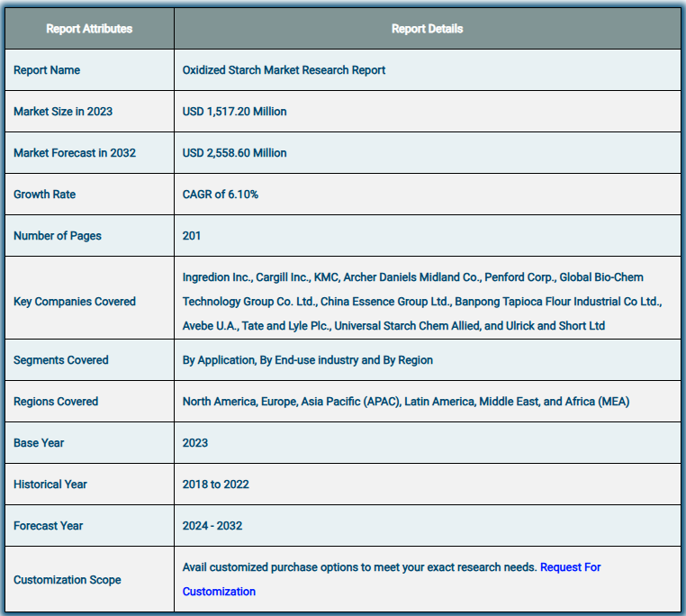Select the USD 2,558.60 Million value

(x=234, y=153)
